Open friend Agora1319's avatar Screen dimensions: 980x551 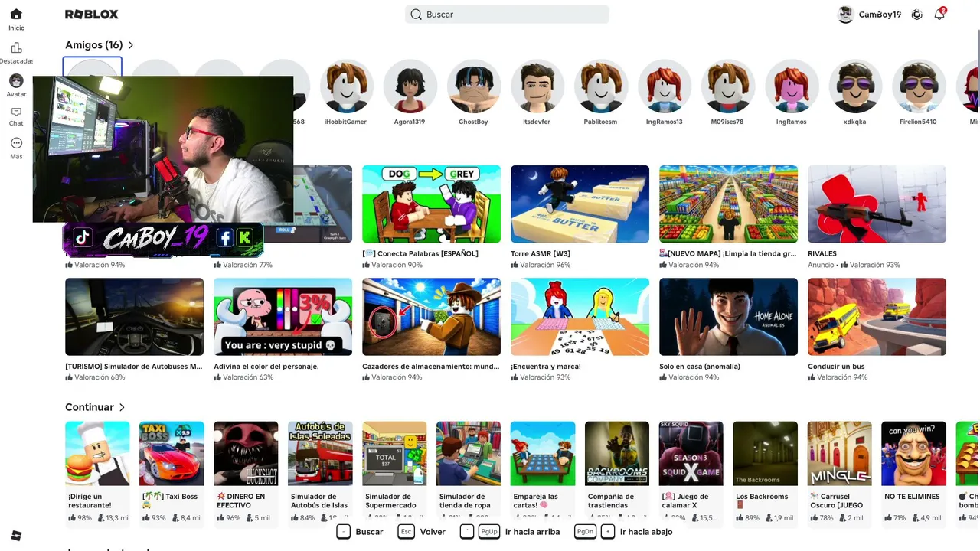[x=410, y=86]
